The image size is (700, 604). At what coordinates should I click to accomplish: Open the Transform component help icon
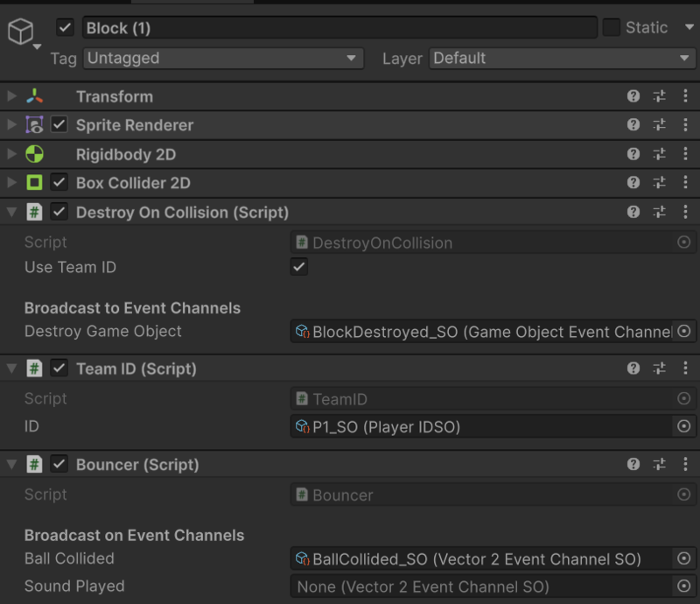(x=633, y=96)
